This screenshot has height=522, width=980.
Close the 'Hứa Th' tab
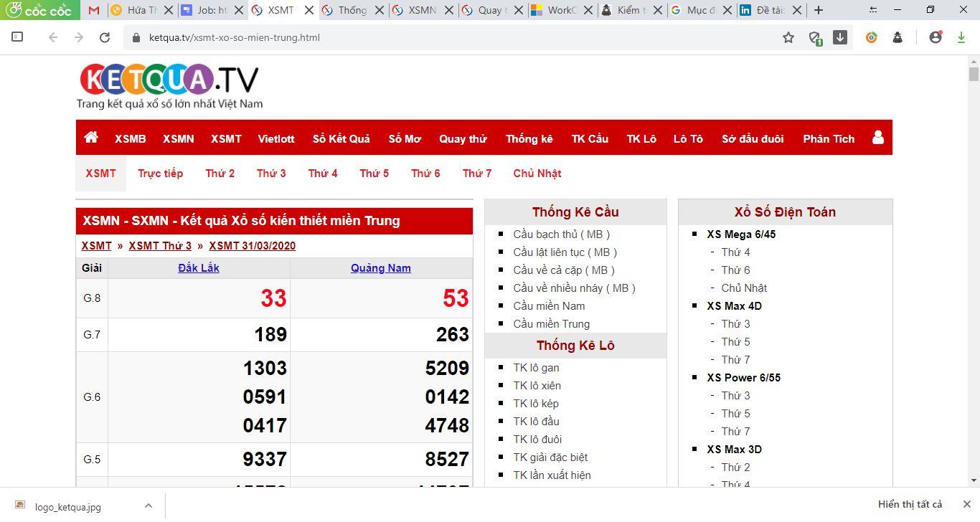click(167, 10)
